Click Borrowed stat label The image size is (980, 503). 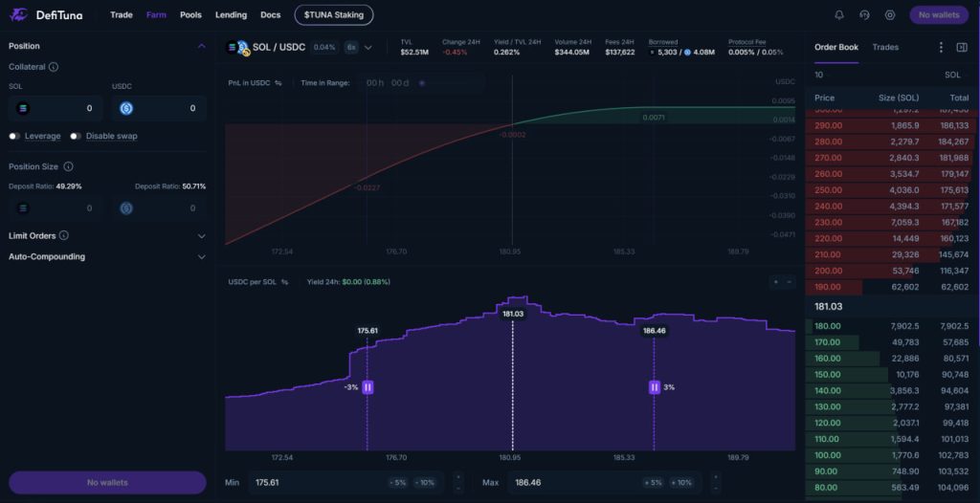pyautogui.click(x=663, y=42)
